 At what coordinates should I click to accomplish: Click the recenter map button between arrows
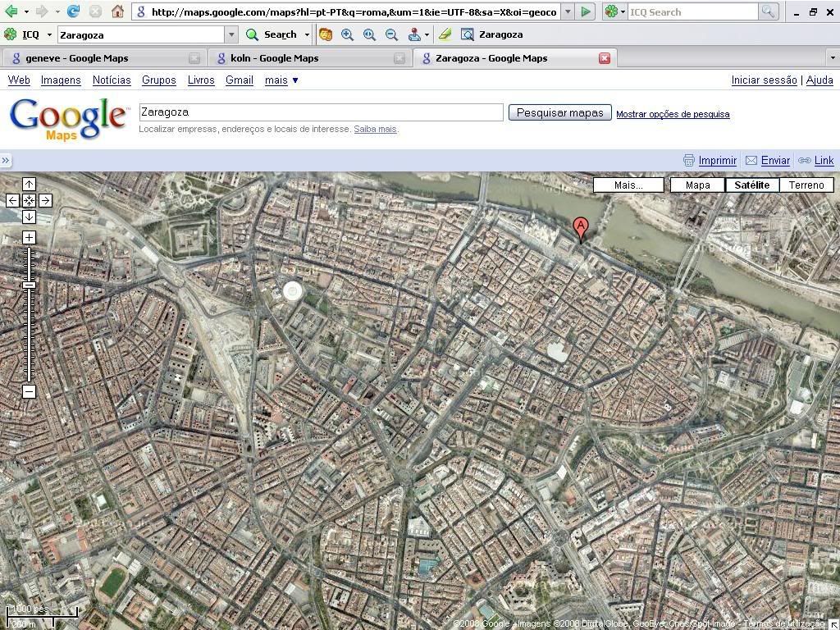click(29, 200)
